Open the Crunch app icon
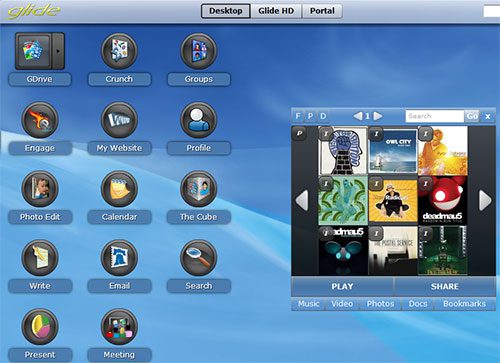 [x=119, y=51]
